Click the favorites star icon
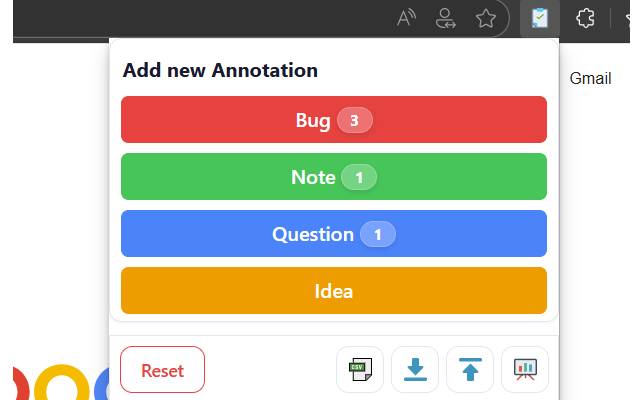Screen dimensions: 640x400 click(486, 18)
